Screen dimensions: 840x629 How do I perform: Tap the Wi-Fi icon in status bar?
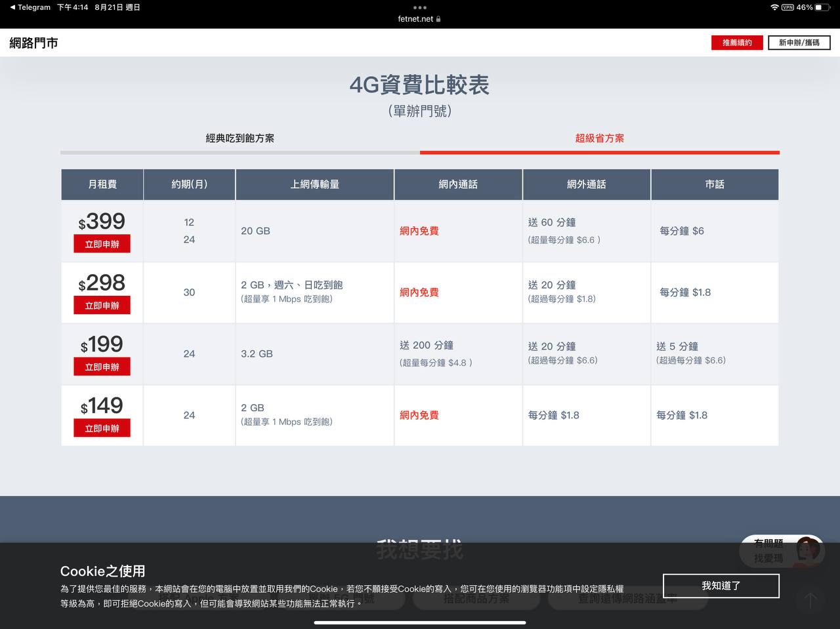[774, 7]
